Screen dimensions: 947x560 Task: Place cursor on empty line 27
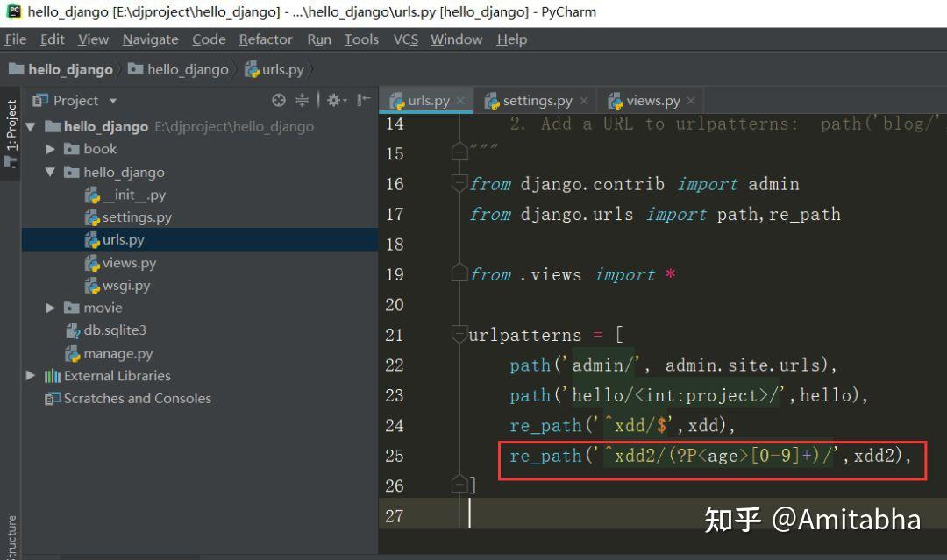(x=665, y=514)
